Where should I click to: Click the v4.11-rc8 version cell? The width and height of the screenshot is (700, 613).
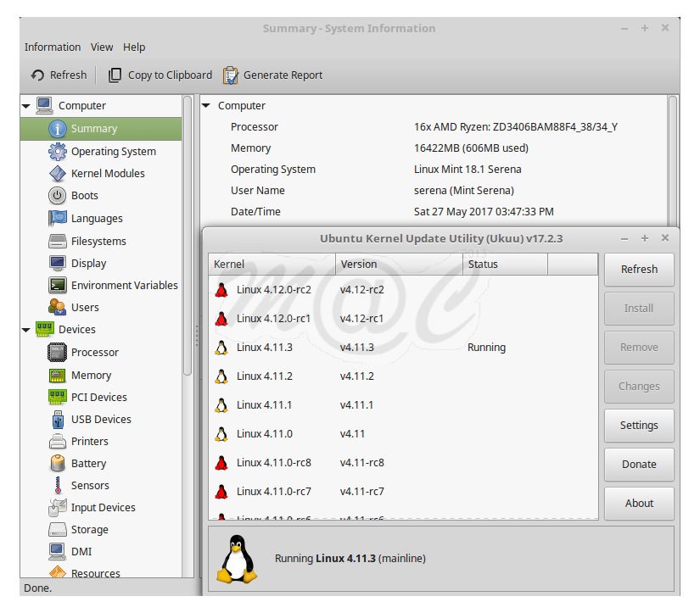362,463
